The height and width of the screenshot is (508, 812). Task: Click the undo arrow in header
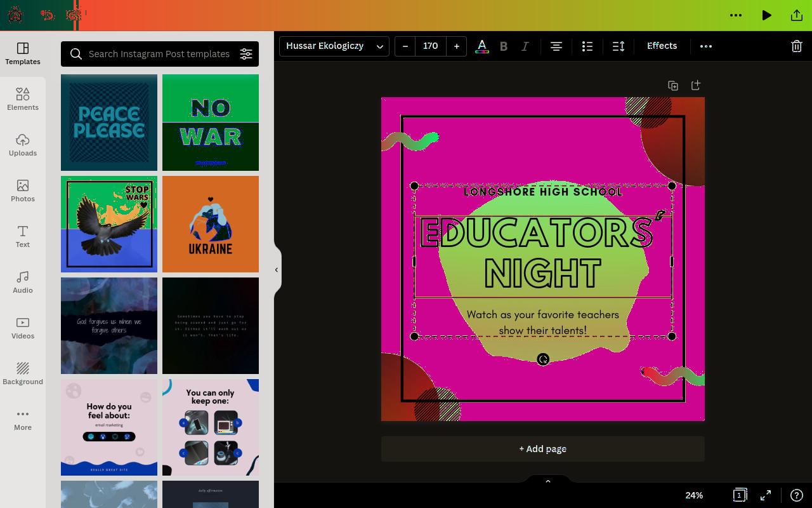pyautogui.click(x=47, y=14)
